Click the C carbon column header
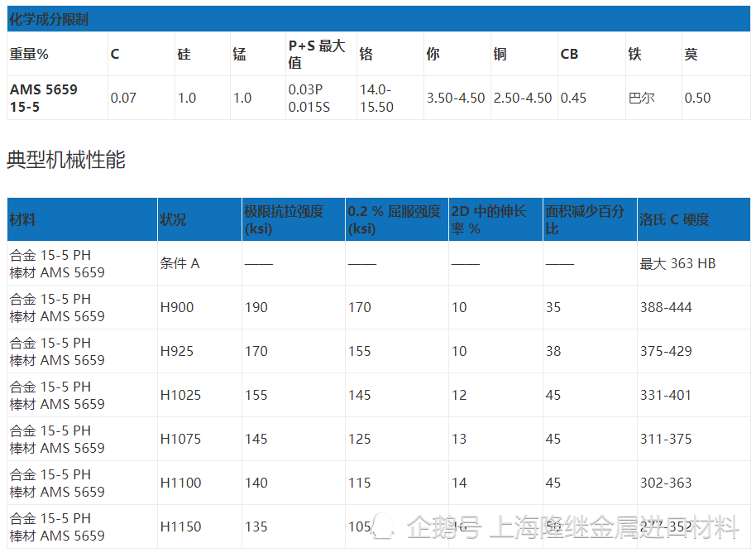 [115, 54]
